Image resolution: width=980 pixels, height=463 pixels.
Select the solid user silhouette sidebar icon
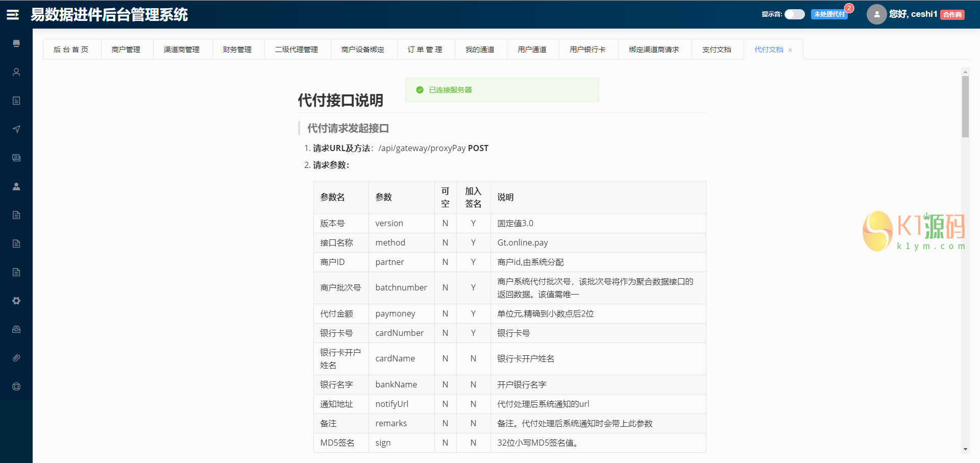tap(16, 186)
